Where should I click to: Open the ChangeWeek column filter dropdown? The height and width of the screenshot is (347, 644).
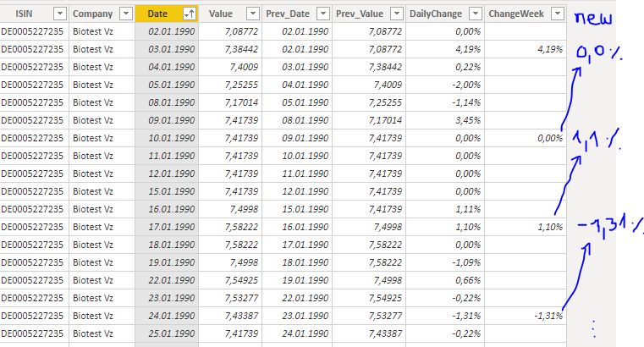[x=558, y=14]
